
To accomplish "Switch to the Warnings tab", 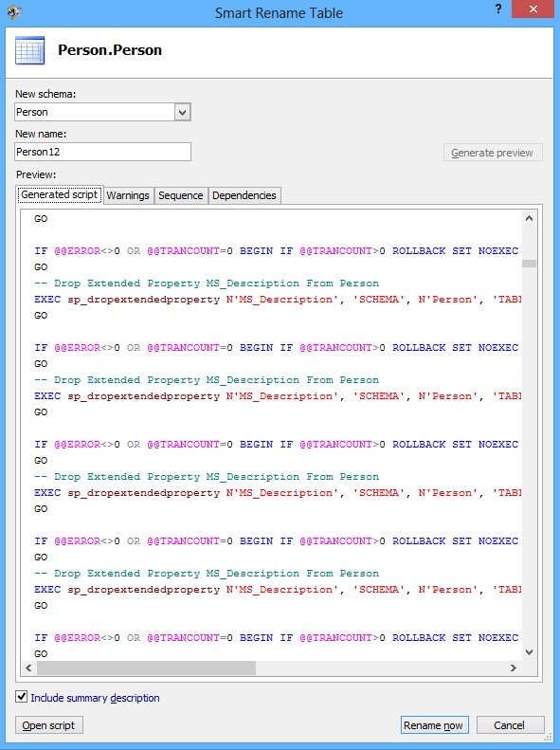I will (x=128, y=195).
